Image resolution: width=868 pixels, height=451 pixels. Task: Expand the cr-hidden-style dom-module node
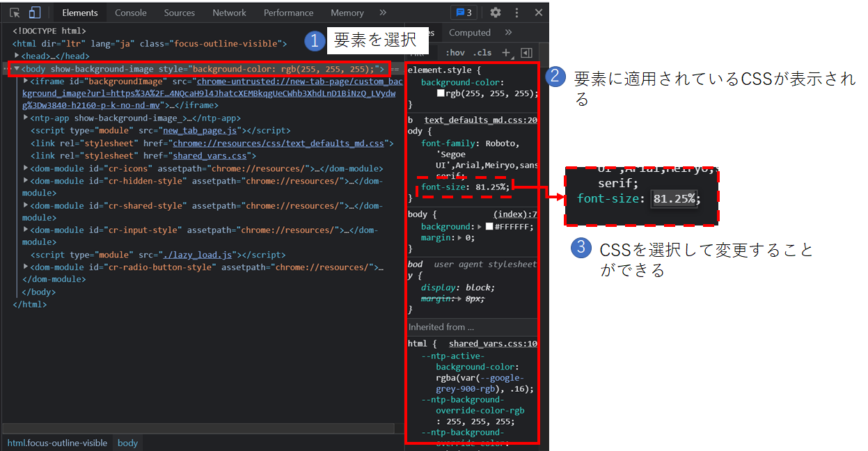26,181
